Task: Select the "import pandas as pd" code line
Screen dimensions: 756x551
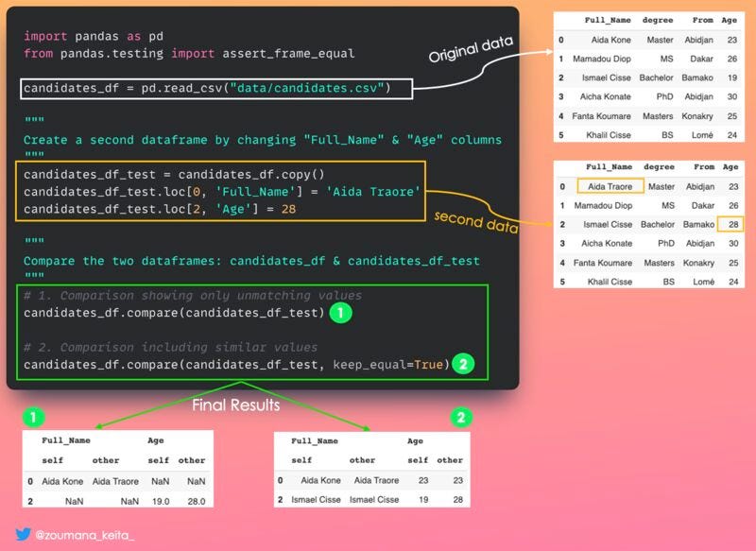Action: tap(94, 36)
